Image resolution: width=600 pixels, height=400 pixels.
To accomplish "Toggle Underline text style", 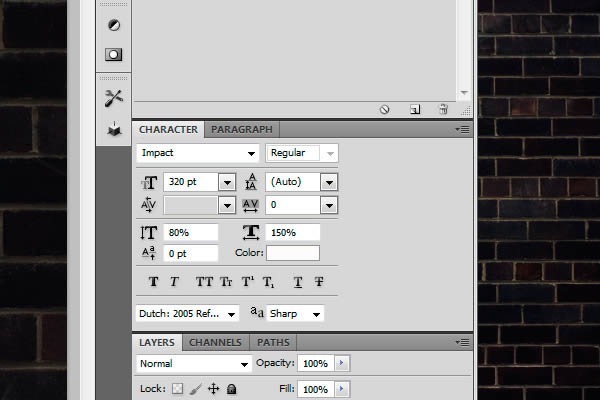I will (298, 282).
